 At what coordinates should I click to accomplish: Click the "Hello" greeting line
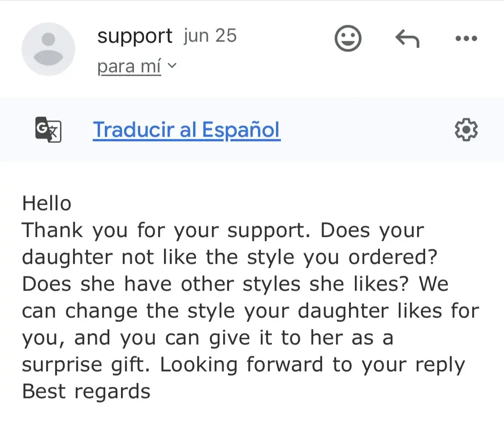[x=47, y=204]
